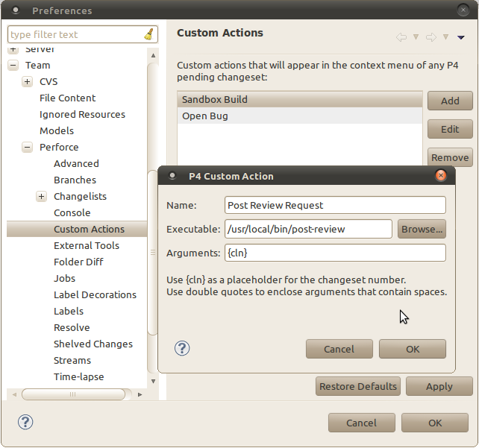The height and width of the screenshot is (448, 479).
Task: Click the clear filter text broom icon
Action: click(148, 34)
